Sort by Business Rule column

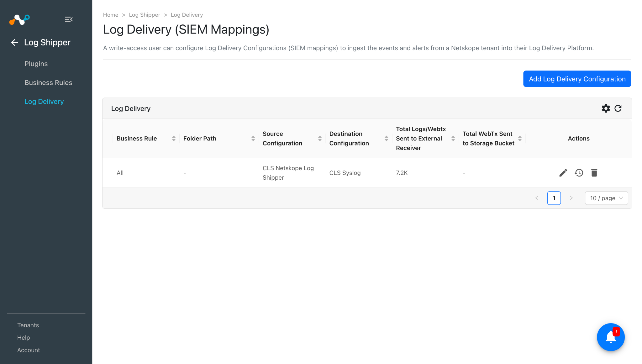174,139
